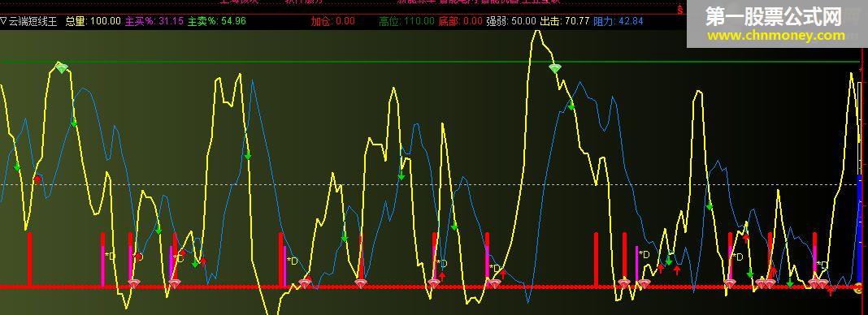Expand the 云端短线王 indicator triangle menu

pyautogui.click(x=4, y=22)
